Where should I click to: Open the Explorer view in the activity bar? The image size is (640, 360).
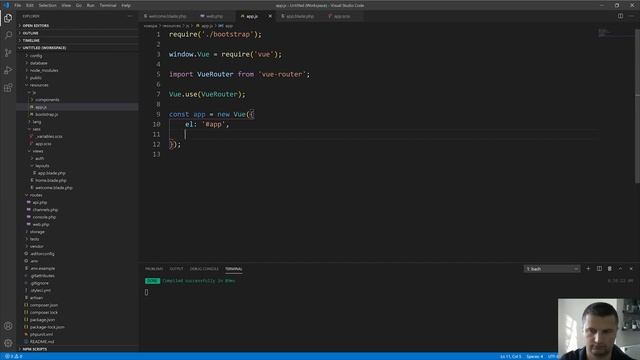(8, 18)
